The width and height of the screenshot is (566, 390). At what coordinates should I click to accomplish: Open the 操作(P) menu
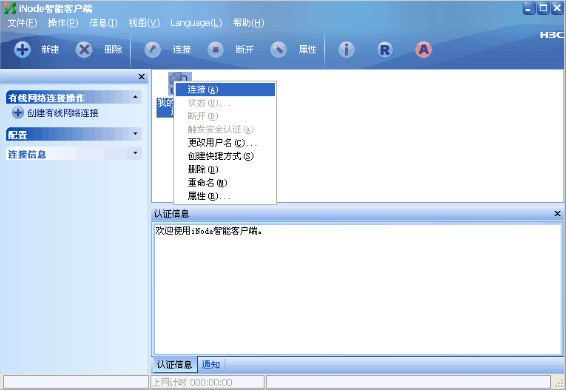click(x=63, y=23)
